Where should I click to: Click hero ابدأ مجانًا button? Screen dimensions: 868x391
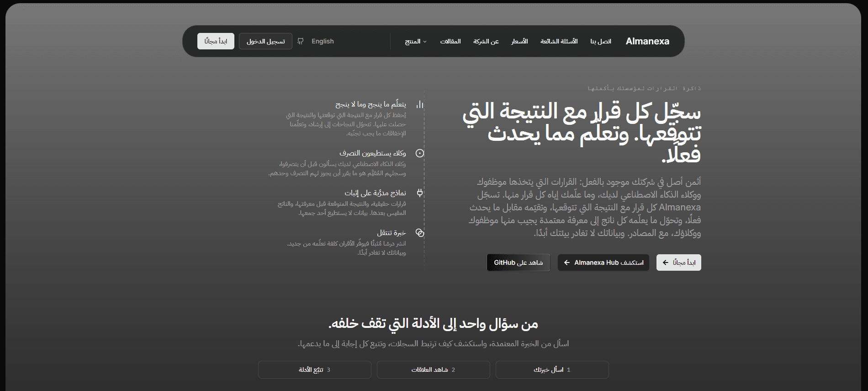pos(679,262)
